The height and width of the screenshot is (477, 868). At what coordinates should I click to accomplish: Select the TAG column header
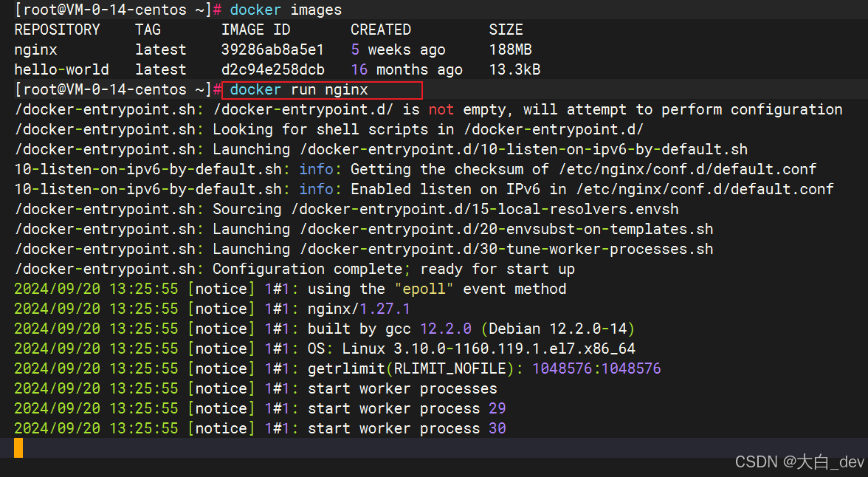(x=148, y=30)
